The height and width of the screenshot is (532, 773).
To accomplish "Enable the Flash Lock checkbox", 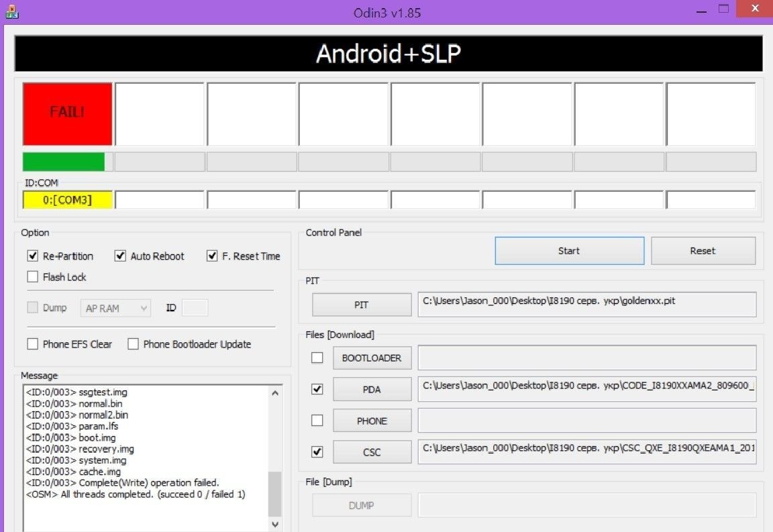I will (32, 276).
